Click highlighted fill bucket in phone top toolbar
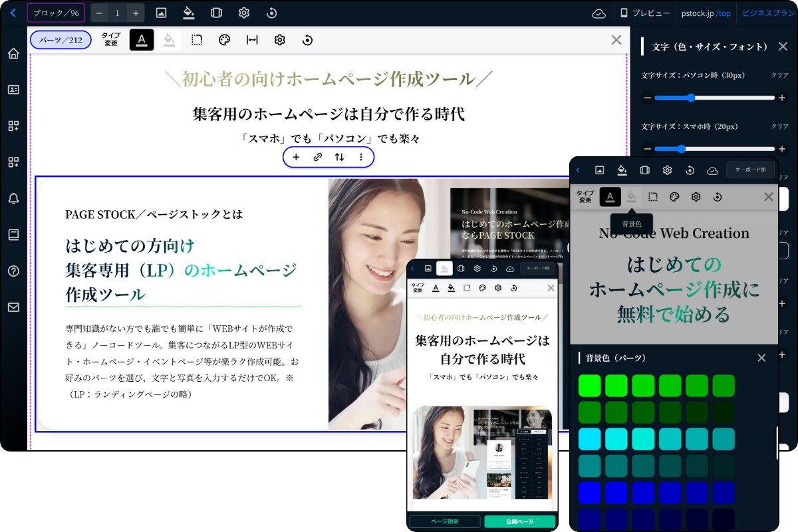798x532 pixels. click(x=444, y=269)
